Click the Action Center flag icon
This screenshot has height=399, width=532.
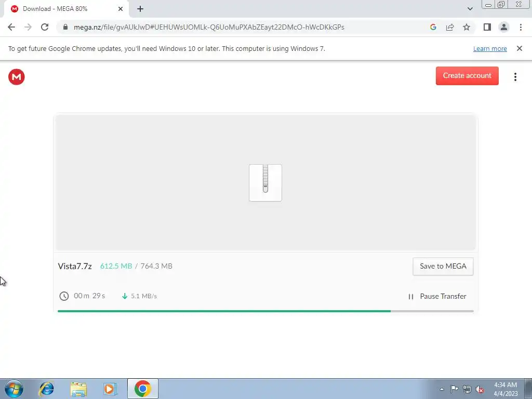pos(454,389)
